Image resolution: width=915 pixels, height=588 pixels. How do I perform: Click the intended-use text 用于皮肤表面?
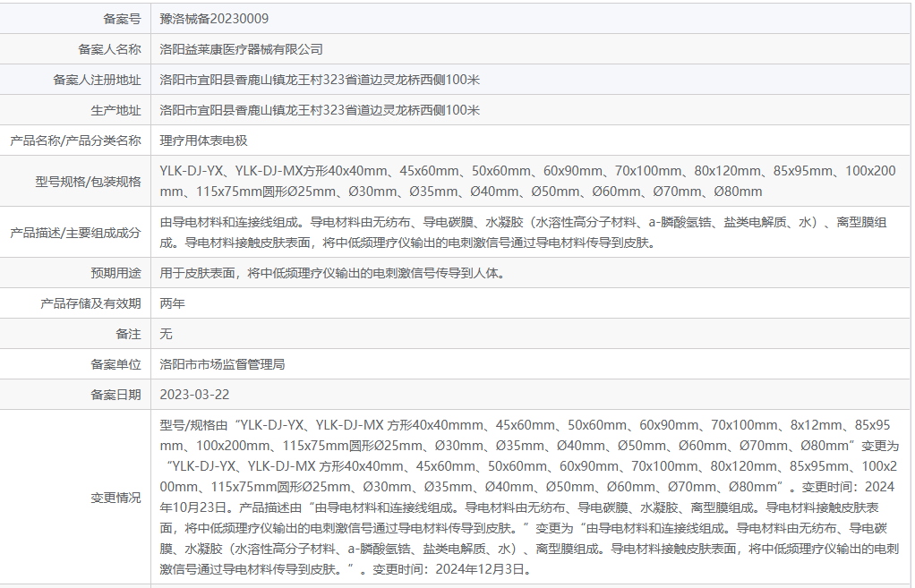333,273
